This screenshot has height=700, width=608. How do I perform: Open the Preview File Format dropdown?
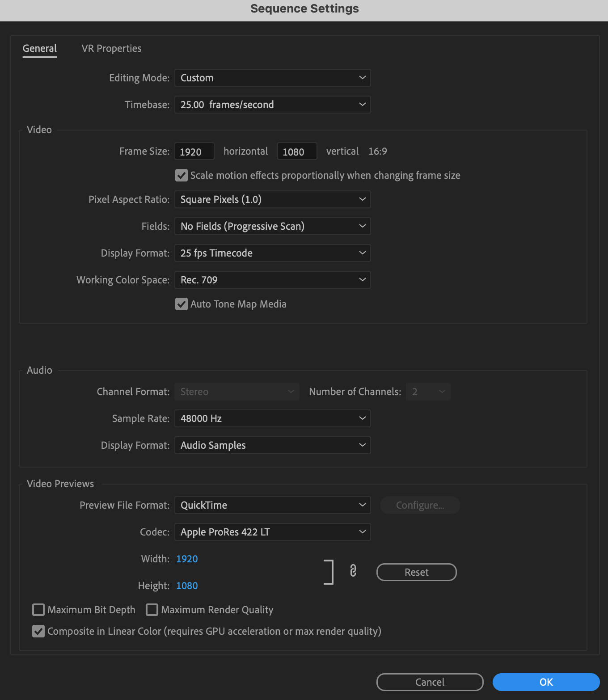[x=272, y=505]
